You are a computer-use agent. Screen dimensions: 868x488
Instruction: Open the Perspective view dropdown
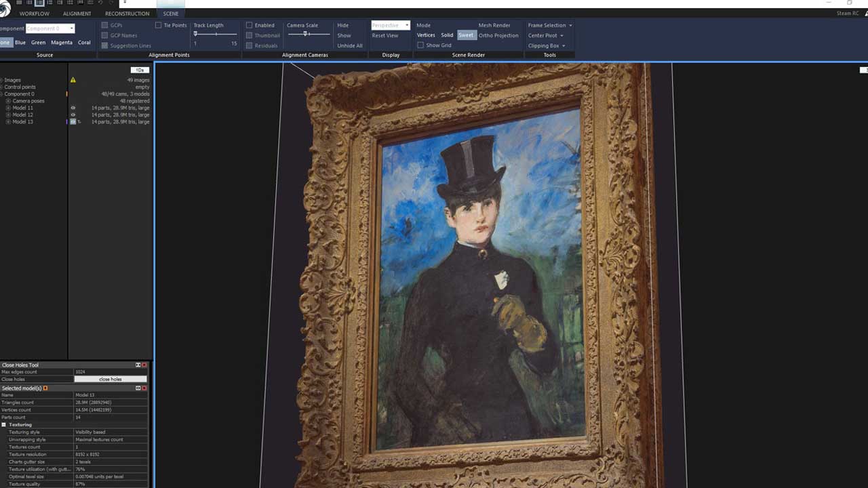pyautogui.click(x=391, y=25)
